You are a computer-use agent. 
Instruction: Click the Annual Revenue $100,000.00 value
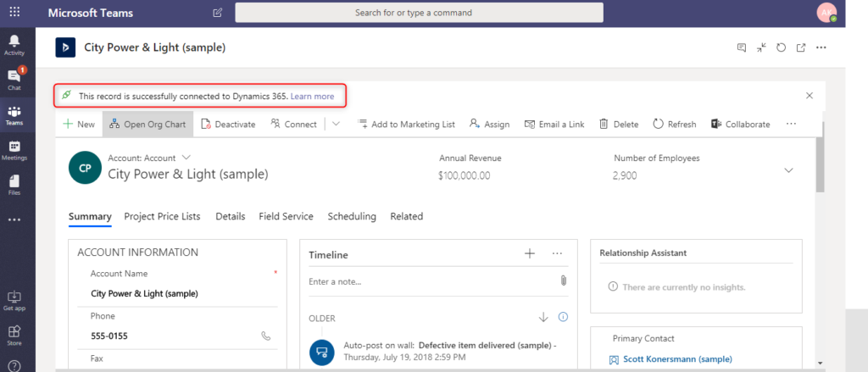(464, 175)
